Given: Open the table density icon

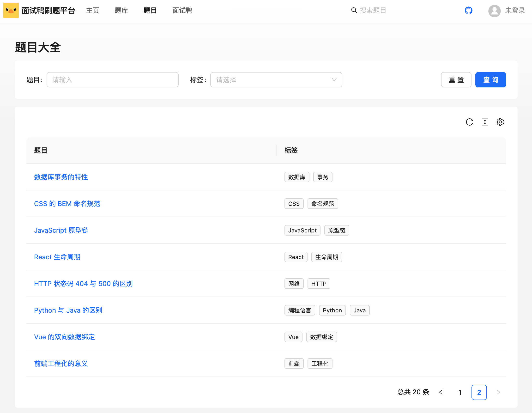Looking at the screenshot, I should pyautogui.click(x=485, y=122).
